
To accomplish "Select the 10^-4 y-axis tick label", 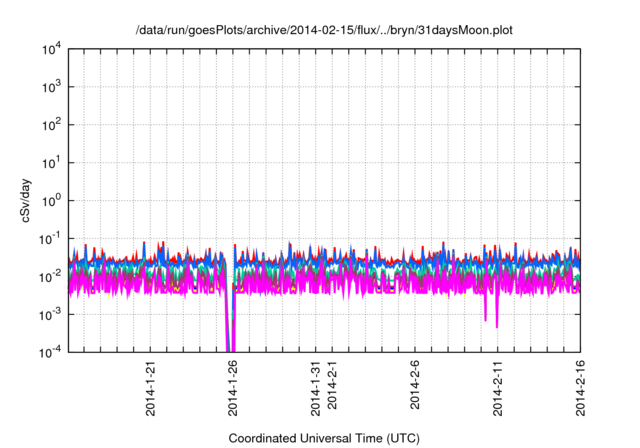I will (x=52, y=351).
